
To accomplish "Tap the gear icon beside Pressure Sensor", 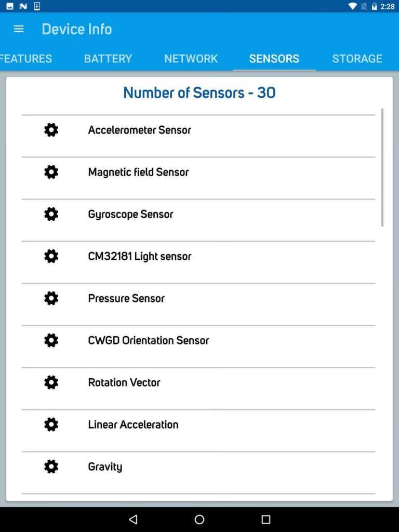I will click(x=51, y=298).
